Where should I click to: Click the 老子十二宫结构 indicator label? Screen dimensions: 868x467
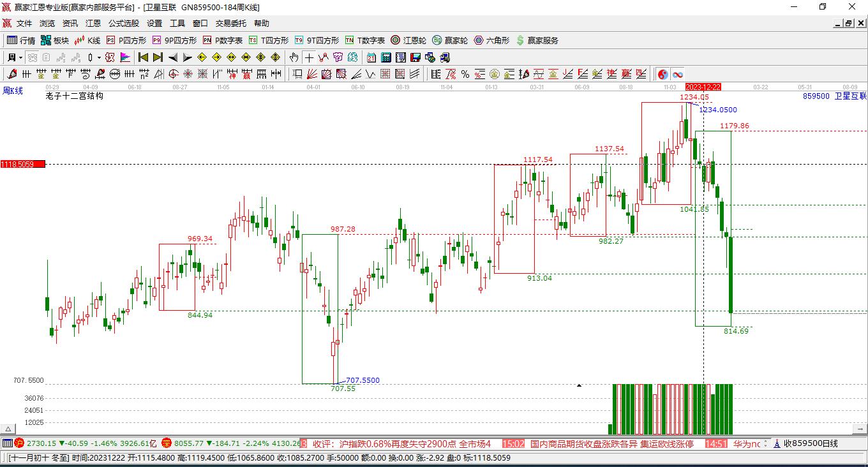coord(75,96)
